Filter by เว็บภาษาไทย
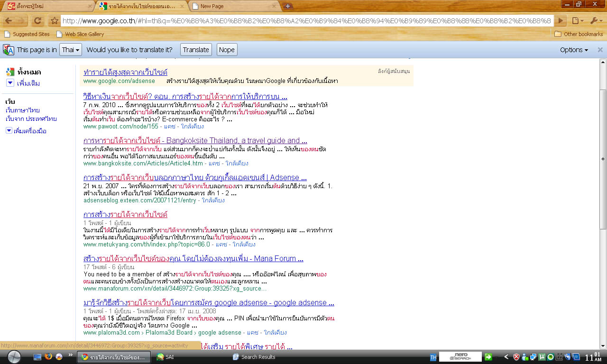Image resolution: width=607 pixels, height=364 pixels. click(x=23, y=110)
